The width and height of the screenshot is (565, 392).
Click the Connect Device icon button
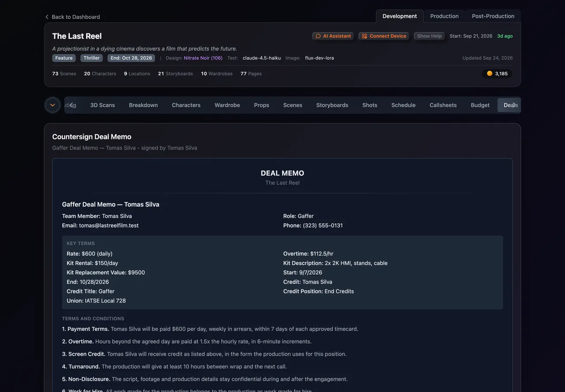(x=365, y=36)
